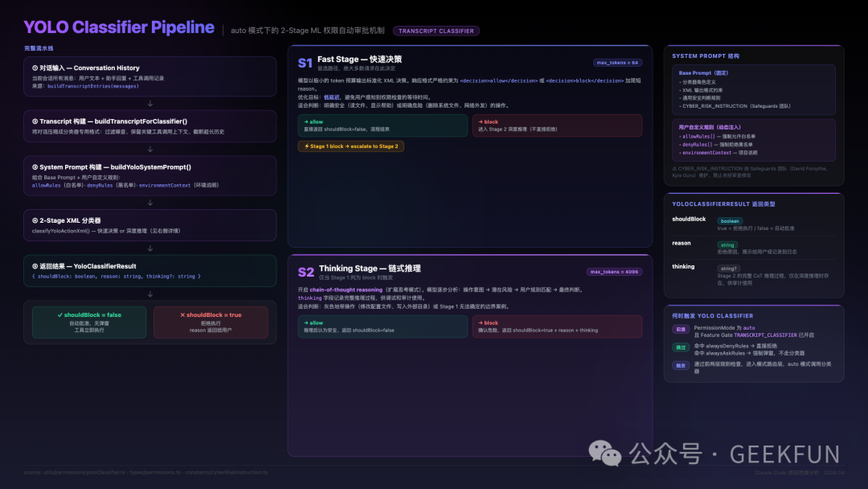
Task: Click the green badge beside alwaysDenyRules row
Action: [x=681, y=347]
